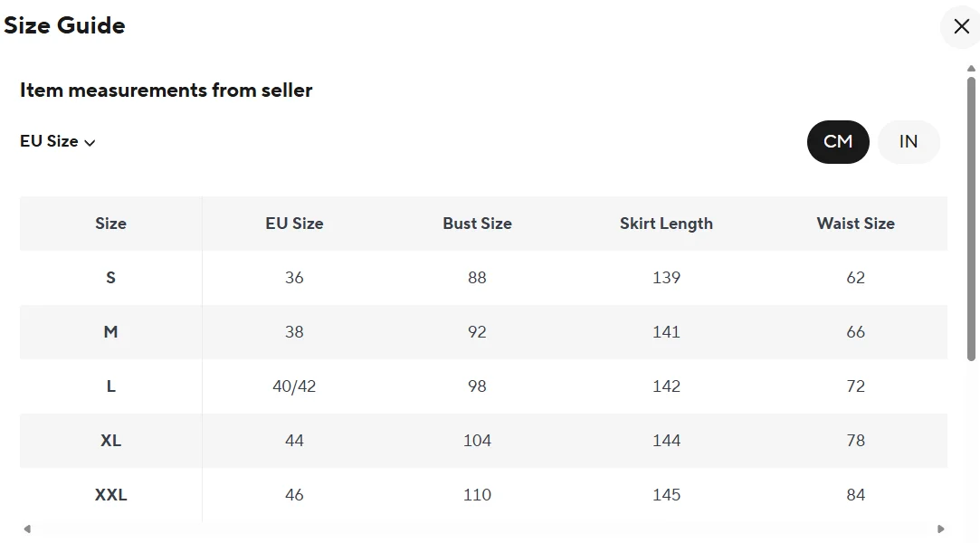Click the Size column header
Screen dimensions: 980x543
click(110, 224)
